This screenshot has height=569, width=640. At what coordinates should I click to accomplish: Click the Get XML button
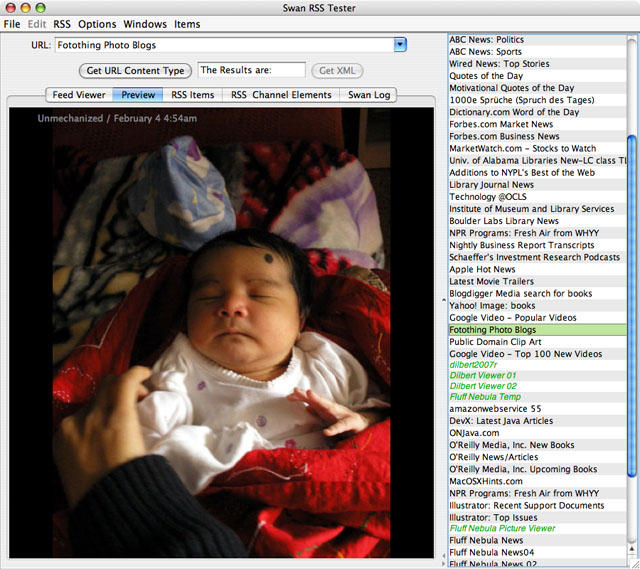[336, 71]
